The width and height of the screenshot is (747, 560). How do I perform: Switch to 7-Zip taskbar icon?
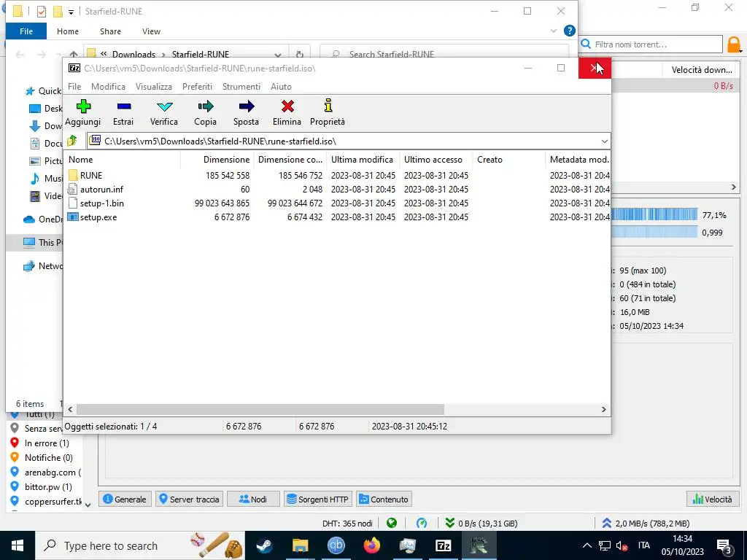click(x=443, y=545)
